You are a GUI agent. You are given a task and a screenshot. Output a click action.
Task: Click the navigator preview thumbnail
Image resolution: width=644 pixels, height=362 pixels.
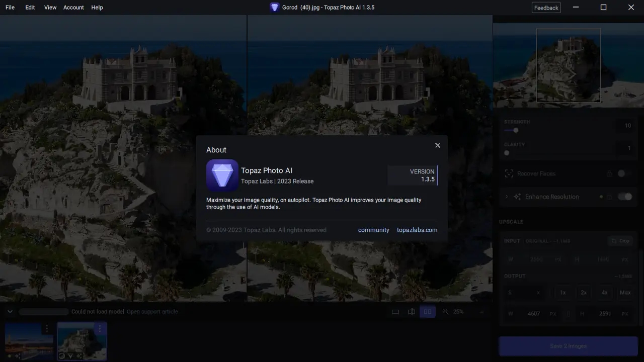pos(569,65)
